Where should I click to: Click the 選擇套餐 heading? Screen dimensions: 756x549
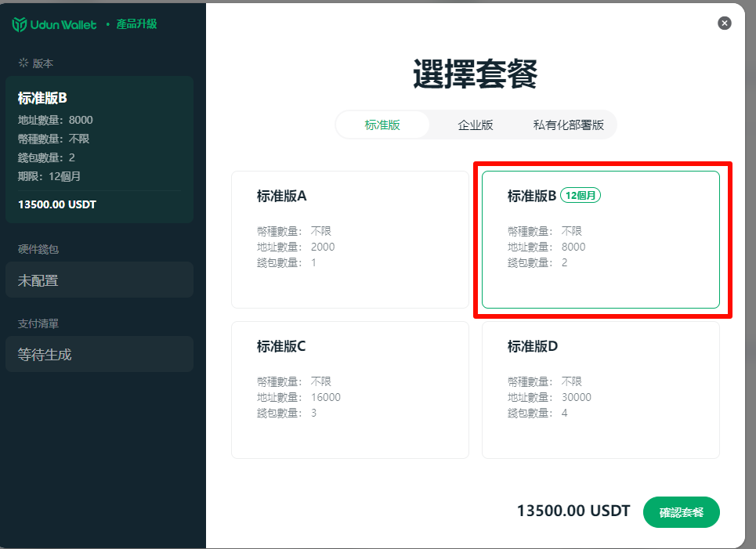pos(475,75)
